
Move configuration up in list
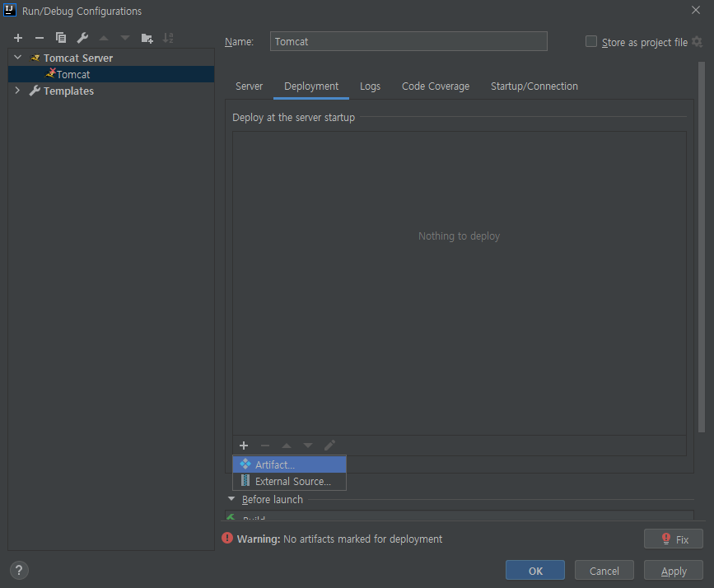point(104,38)
